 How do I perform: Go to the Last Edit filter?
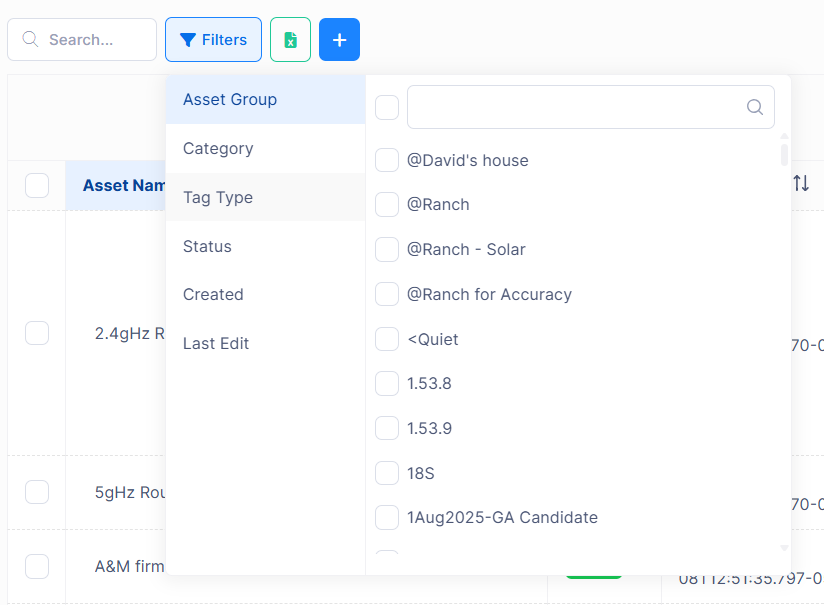216,344
